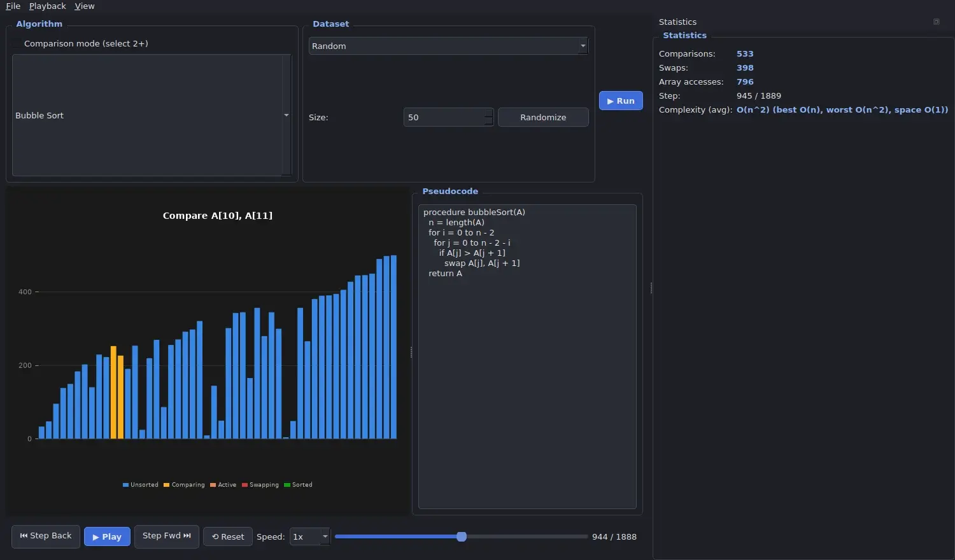Click the splitter handle left of Statistics panel
This screenshot has height=560, width=955.
coord(651,288)
